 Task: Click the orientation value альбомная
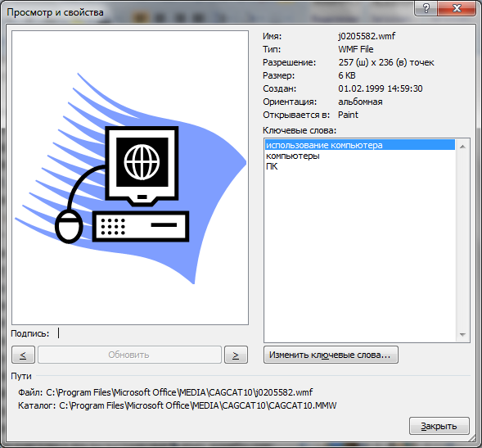(x=360, y=102)
